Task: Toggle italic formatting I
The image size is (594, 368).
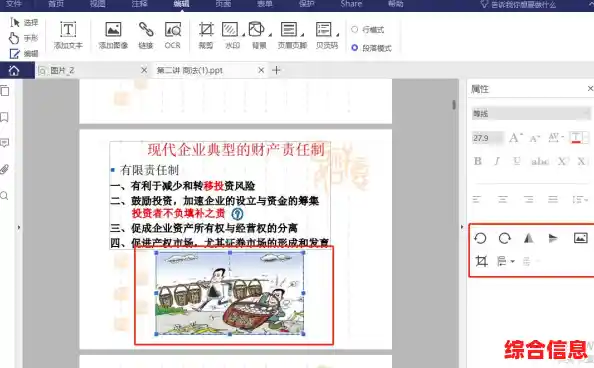Action: pos(497,161)
